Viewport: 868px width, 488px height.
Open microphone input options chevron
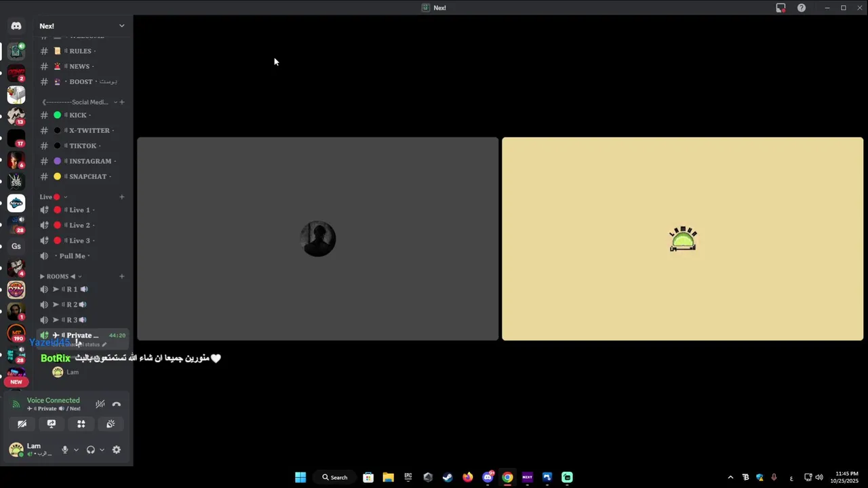tap(76, 449)
